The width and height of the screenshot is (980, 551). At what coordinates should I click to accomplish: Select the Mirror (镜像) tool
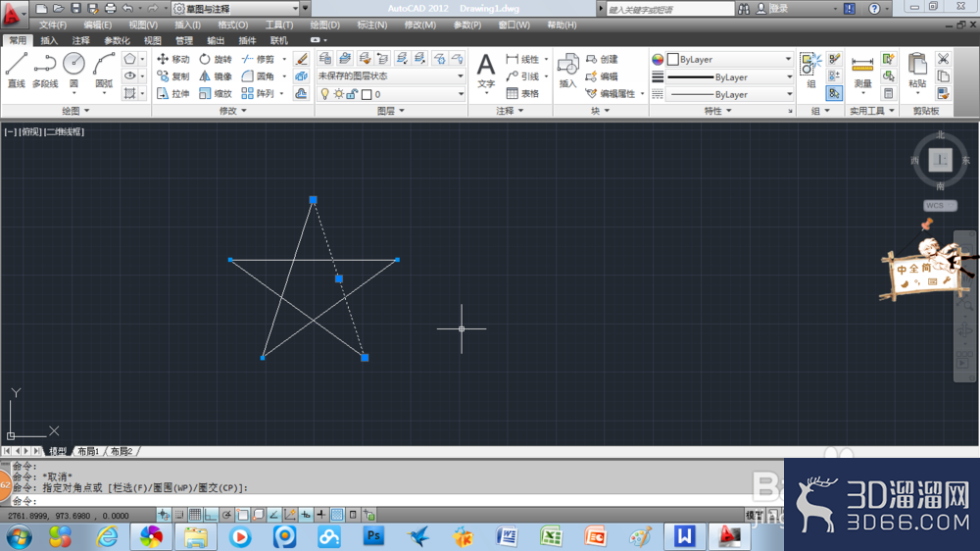(216, 76)
